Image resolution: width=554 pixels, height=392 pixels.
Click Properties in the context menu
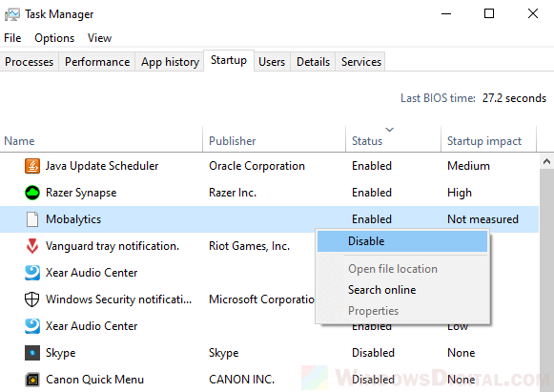click(402, 311)
